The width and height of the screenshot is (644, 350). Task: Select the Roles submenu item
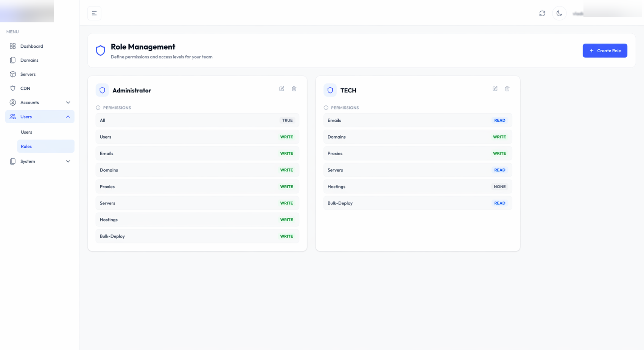pos(45,146)
